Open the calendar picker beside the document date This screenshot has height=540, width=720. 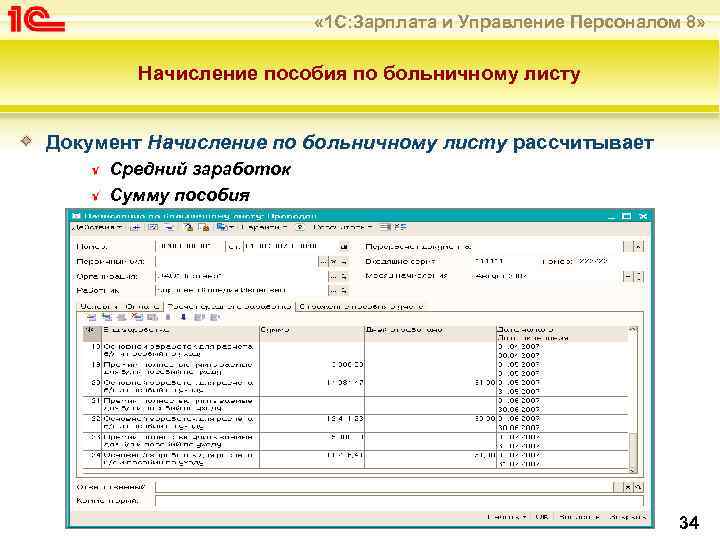343,247
